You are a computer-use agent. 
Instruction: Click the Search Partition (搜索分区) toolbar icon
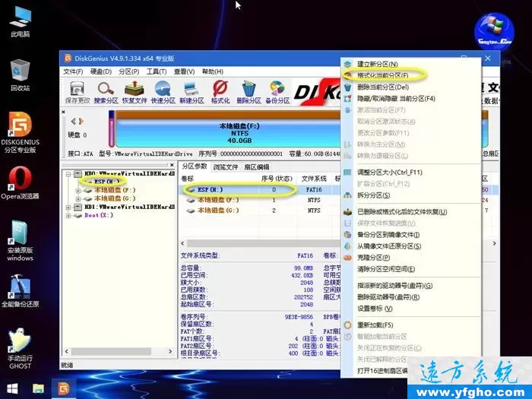tap(106, 92)
